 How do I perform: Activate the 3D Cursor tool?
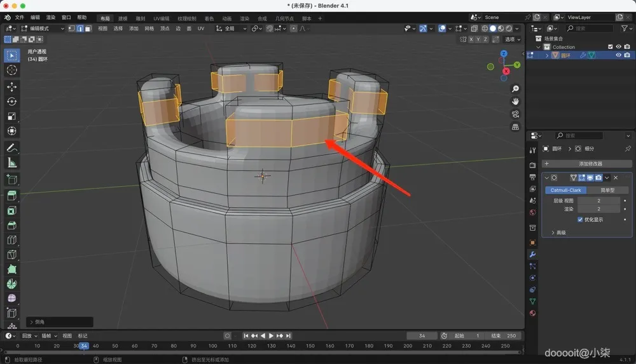pos(11,70)
